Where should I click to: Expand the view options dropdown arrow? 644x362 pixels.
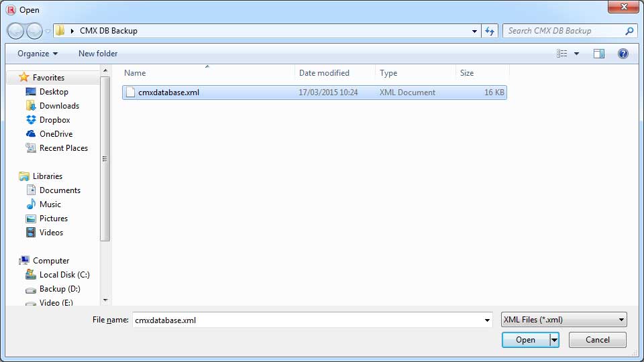click(x=576, y=54)
